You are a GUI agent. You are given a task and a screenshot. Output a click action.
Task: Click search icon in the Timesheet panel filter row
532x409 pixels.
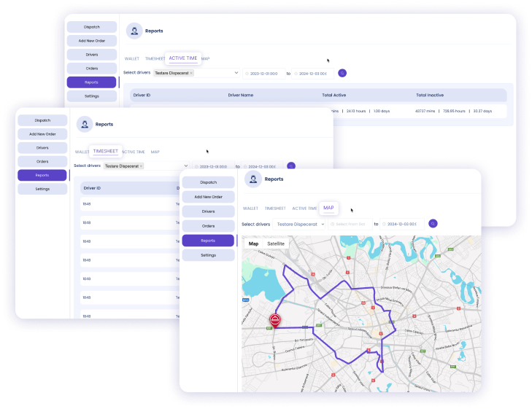point(291,166)
